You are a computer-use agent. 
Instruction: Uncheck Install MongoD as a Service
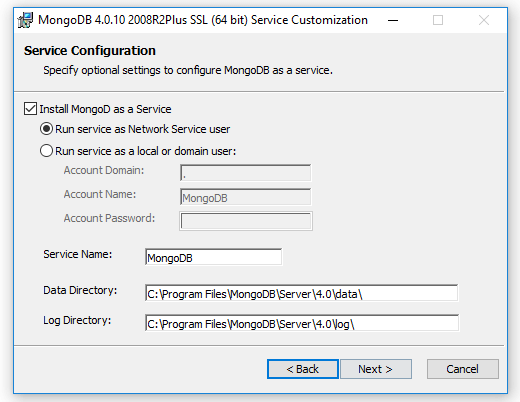click(x=30, y=109)
